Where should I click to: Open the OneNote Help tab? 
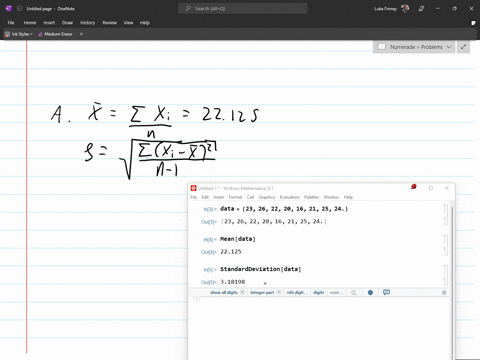pos(145,23)
